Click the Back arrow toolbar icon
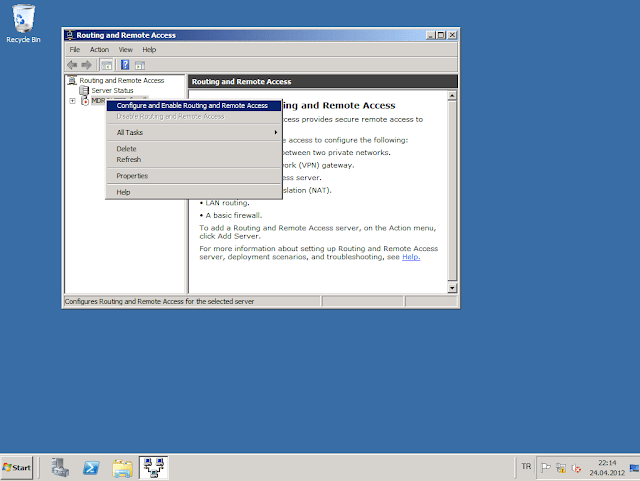 pyautogui.click(x=72, y=64)
